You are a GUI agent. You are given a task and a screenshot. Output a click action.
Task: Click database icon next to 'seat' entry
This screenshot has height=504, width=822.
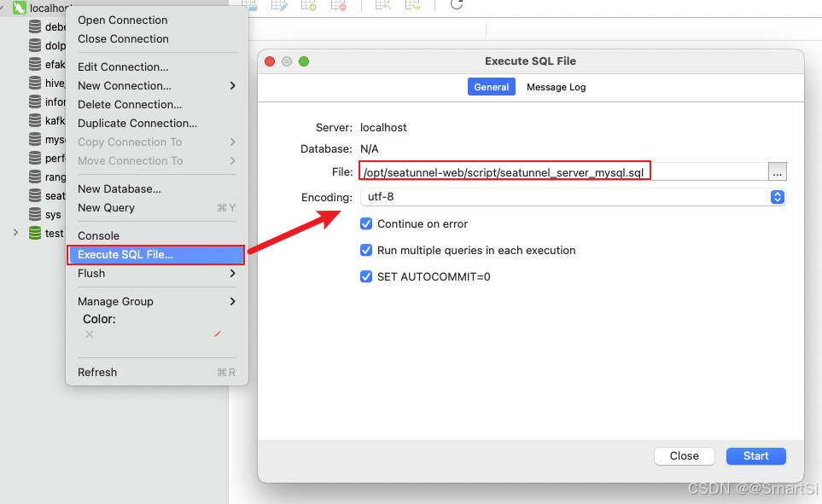tap(35, 195)
